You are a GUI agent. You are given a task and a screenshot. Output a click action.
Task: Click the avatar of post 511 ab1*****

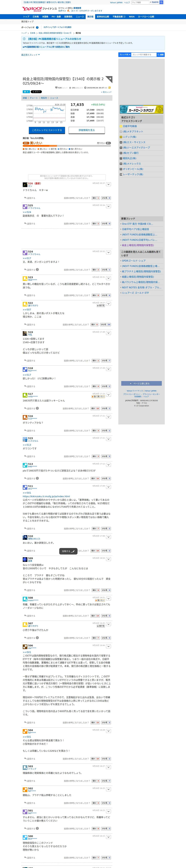pos(25,487)
